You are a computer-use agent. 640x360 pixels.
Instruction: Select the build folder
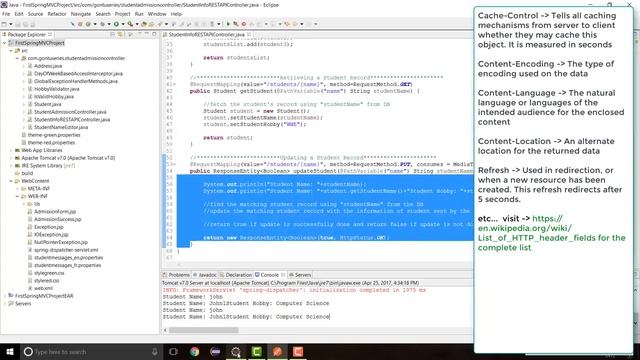tap(27, 173)
